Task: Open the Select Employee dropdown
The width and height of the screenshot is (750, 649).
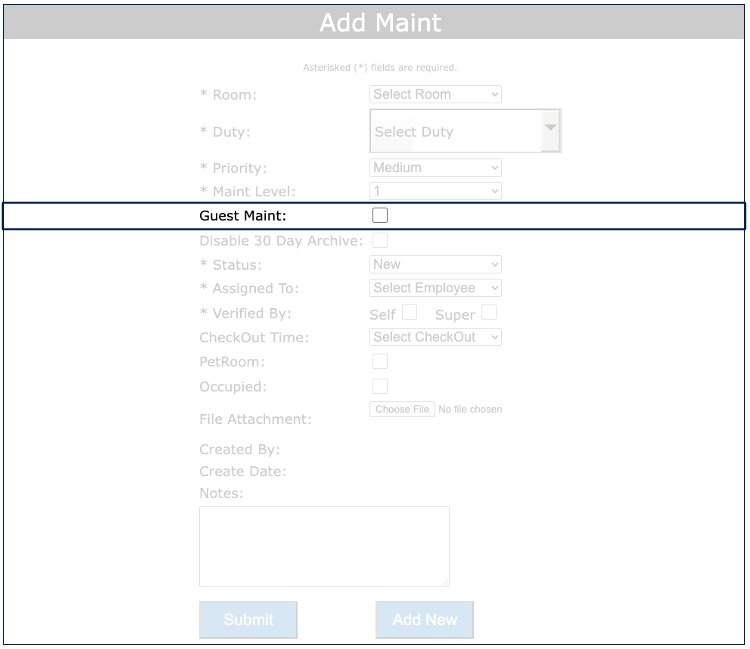Action: coord(435,288)
